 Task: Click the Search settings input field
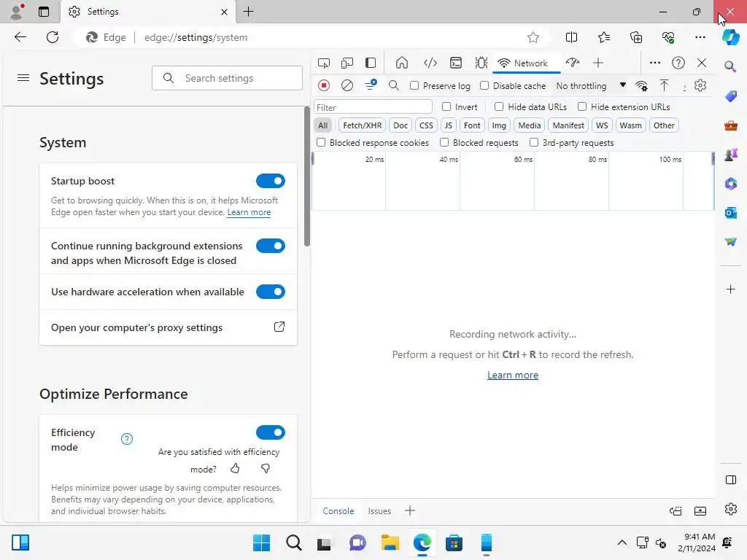pos(228,78)
